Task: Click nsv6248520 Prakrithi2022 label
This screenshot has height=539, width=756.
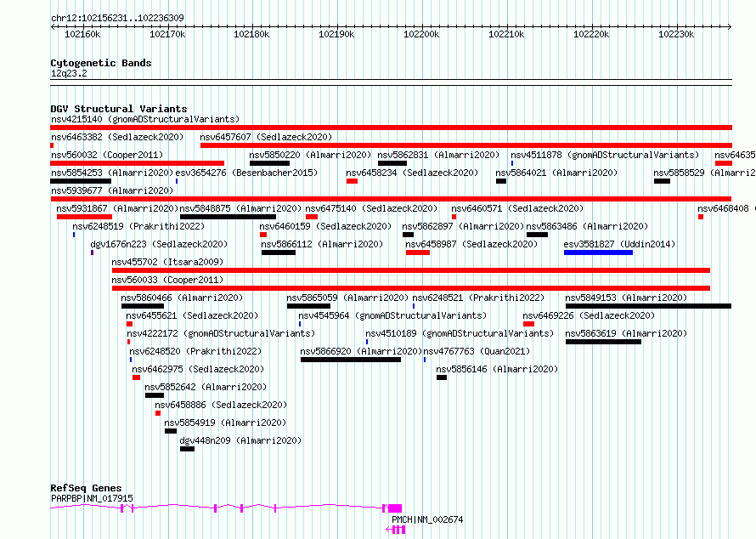Action: pyautogui.click(x=195, y=351)
